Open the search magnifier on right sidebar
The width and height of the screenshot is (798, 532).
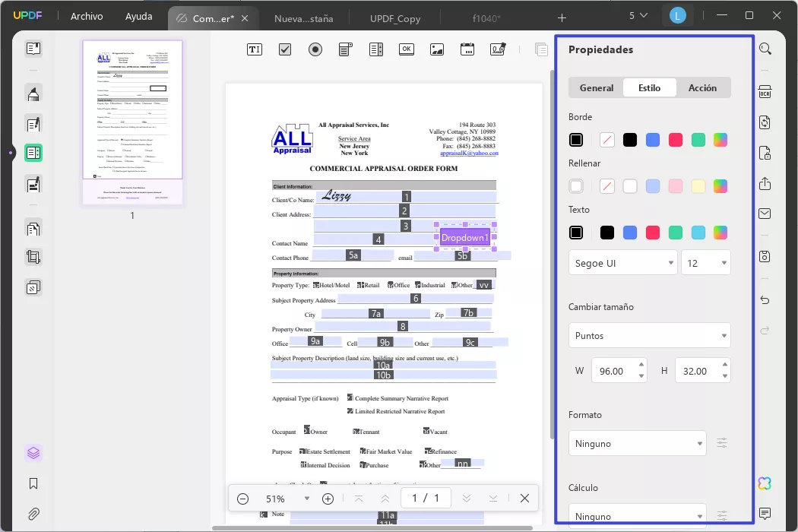(765, 49)
